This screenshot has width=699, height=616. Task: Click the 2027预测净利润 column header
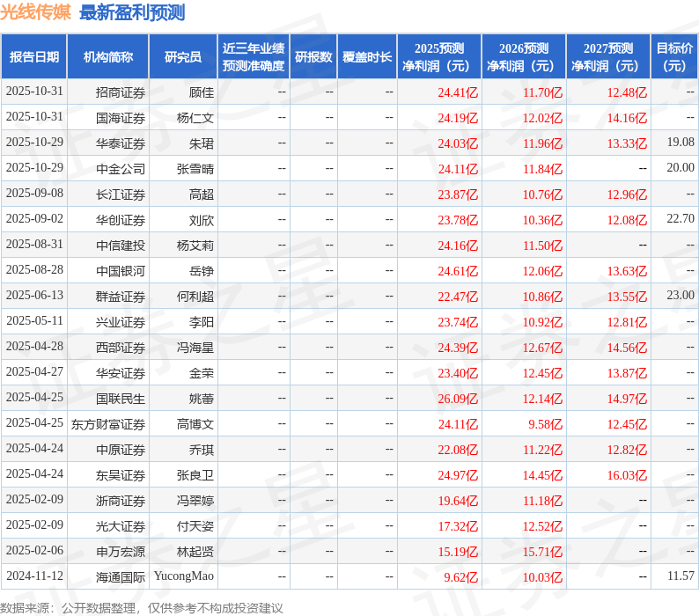pos(608,57)
